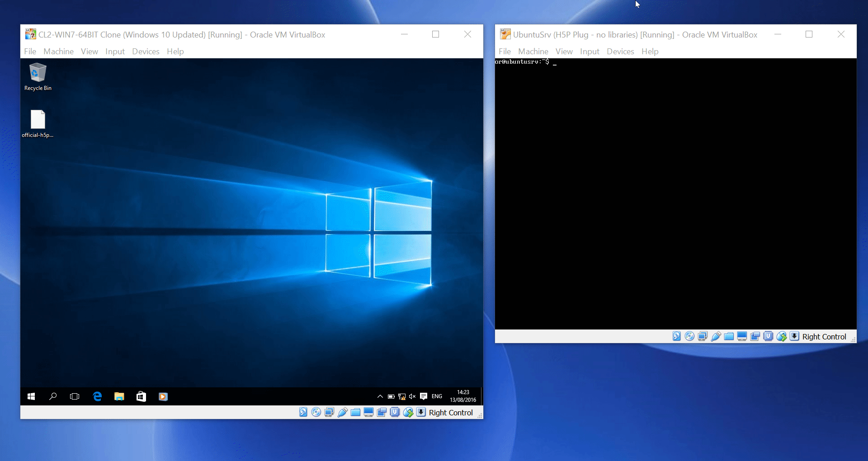Click the keyboard capture arrow icon in the Windows VM status bar

421,412
